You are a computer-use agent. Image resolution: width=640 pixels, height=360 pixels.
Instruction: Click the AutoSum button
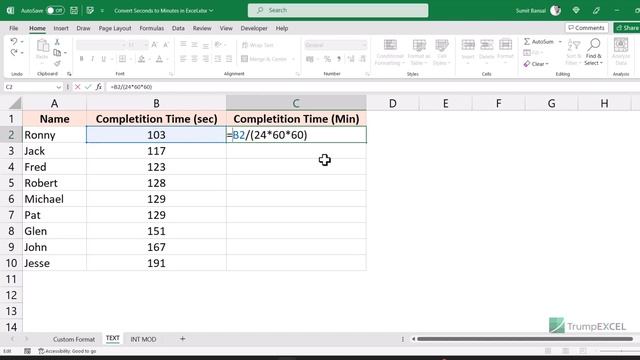(x=539, y=42)
